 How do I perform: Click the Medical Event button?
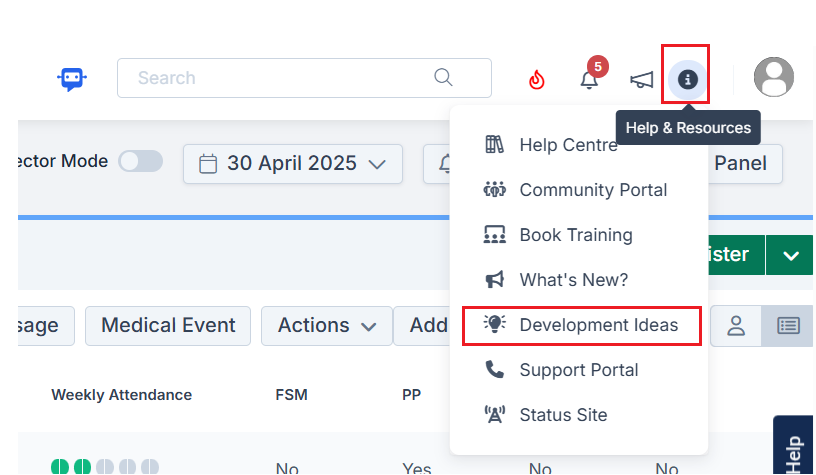[168, 326]
